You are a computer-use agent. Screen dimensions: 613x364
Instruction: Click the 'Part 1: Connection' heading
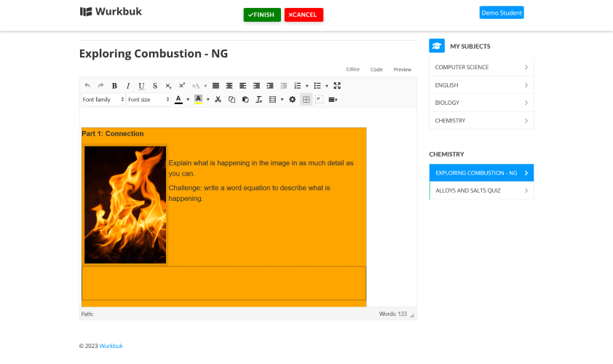coord(113,134)
